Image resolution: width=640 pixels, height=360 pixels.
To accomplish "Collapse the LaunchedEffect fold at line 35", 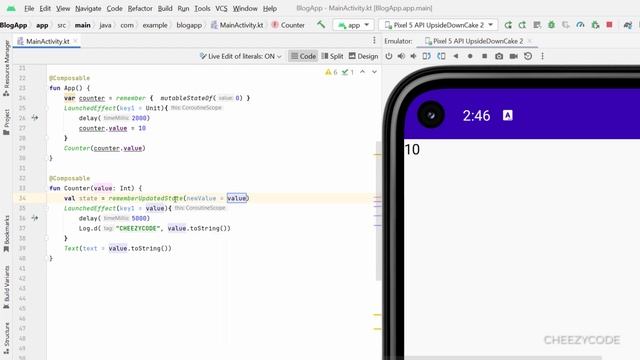I will (x=47, y=208).
